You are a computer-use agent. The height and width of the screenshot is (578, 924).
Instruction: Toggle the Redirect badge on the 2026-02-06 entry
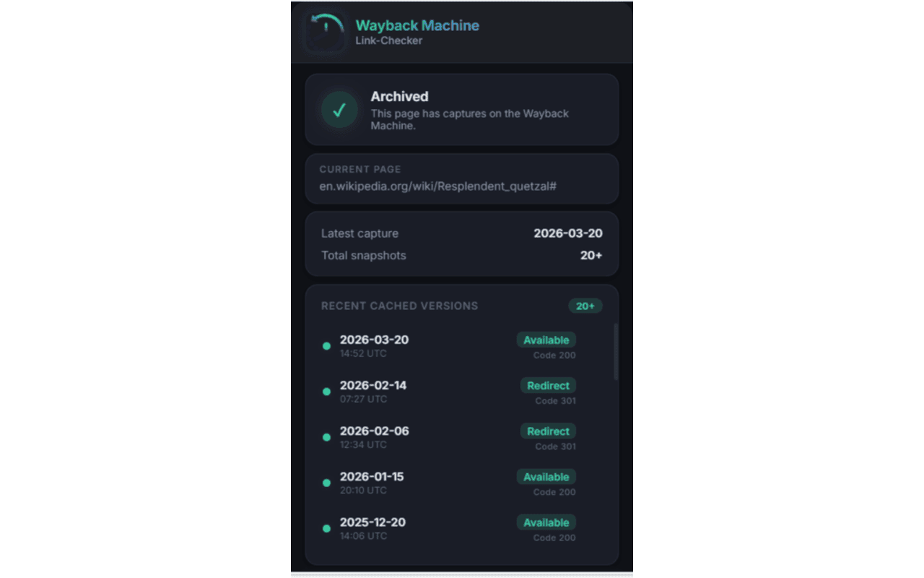point(548,431)
